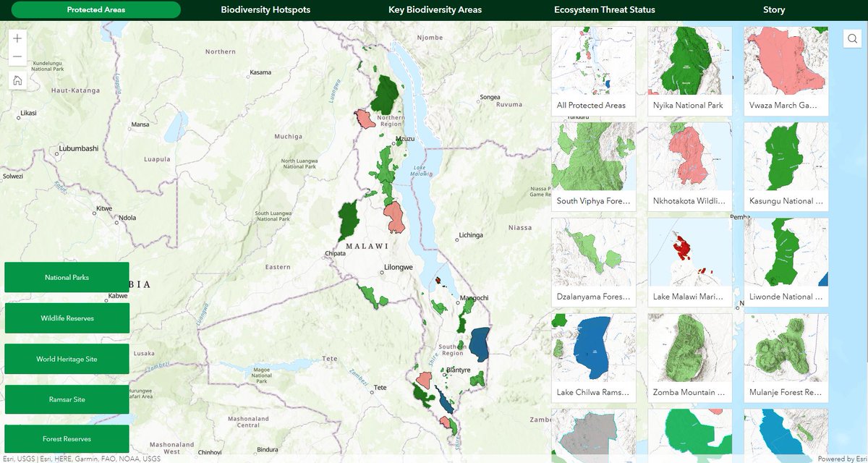Open the Ecosystem Threat Status tab
The image size is (868, 463).
tap(605, 10)
